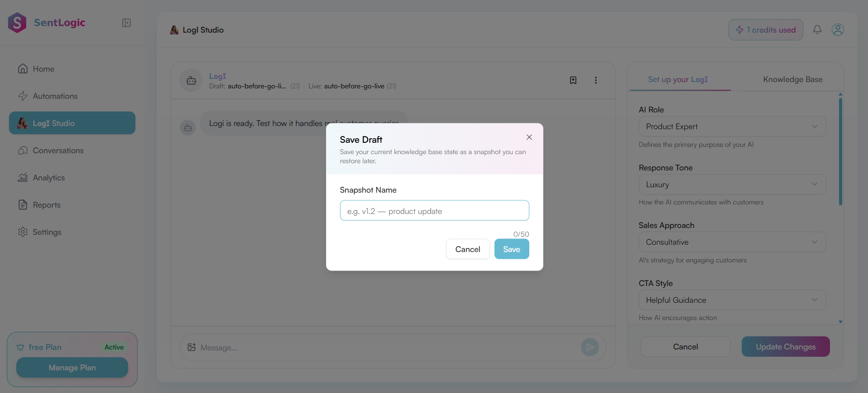Open Settings in the sidebar
868x393 pixels.
tap(72, 232)
